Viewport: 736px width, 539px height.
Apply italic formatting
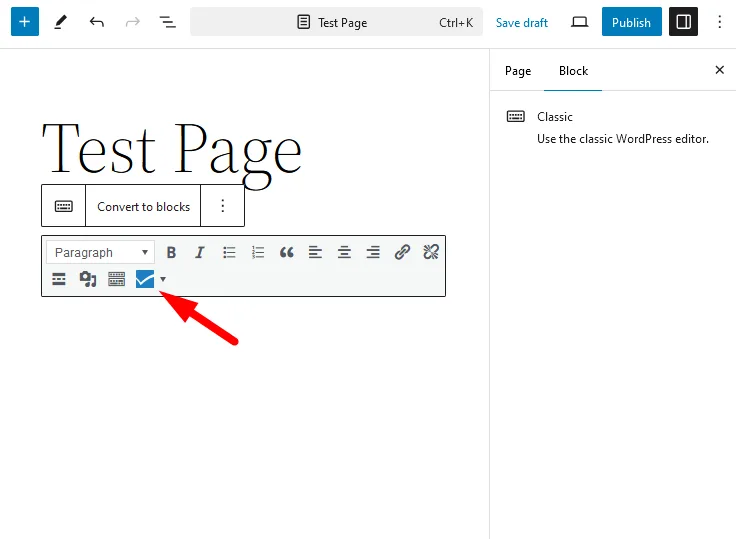[199, 253]
